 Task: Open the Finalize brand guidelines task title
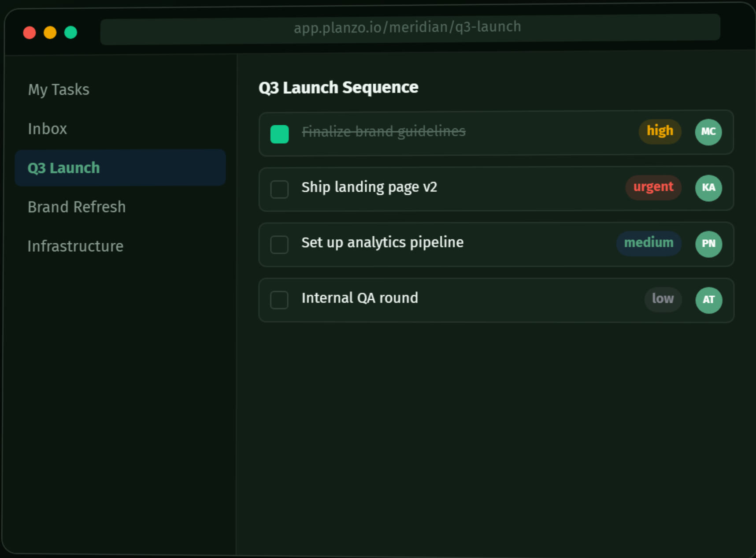click(383, 131)
